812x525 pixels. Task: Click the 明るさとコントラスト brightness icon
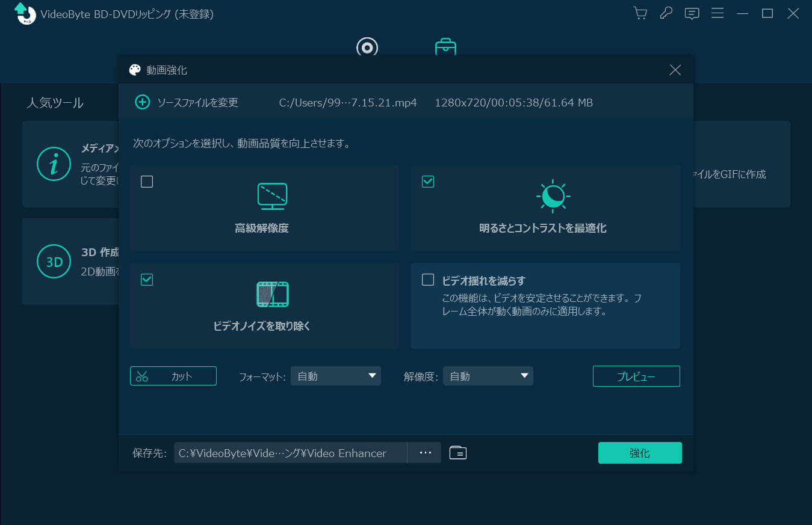click(553, 195)
